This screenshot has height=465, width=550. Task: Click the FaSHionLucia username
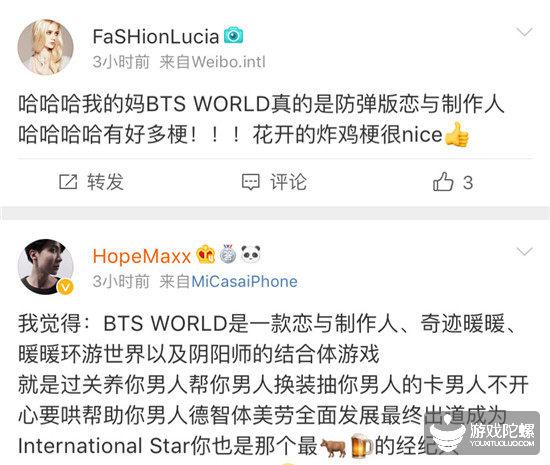(x=156, y=36)
